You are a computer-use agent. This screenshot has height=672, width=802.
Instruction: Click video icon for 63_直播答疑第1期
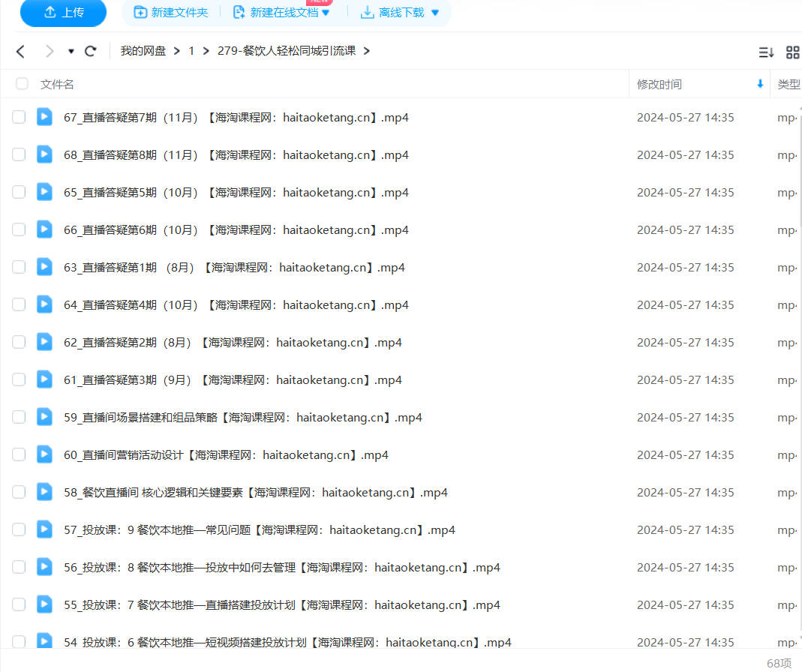[x=44, y=267]
